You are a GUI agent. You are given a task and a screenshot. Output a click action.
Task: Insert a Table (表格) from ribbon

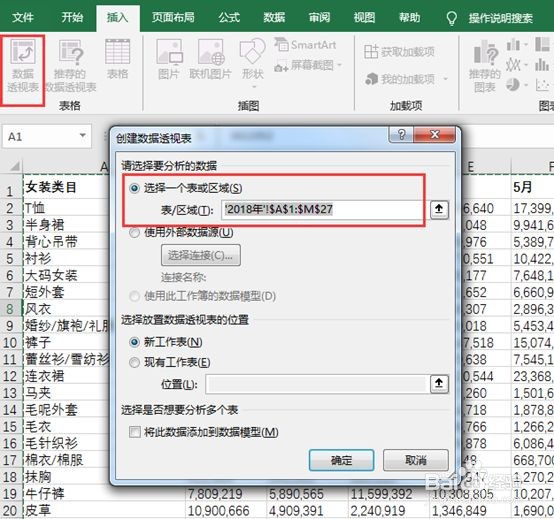click(117, 59)
